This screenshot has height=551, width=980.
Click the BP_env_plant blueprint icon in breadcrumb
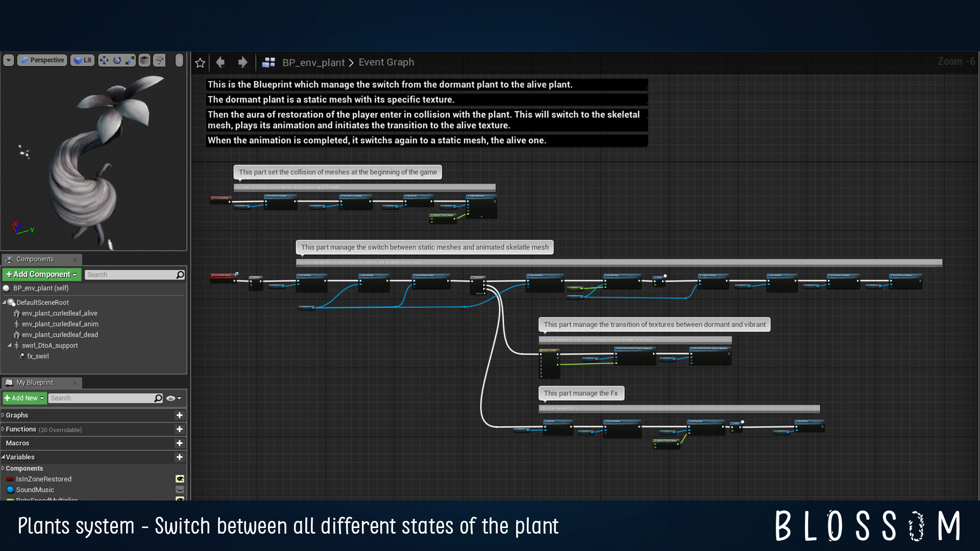pyautogui.click(x=268, y=62)
